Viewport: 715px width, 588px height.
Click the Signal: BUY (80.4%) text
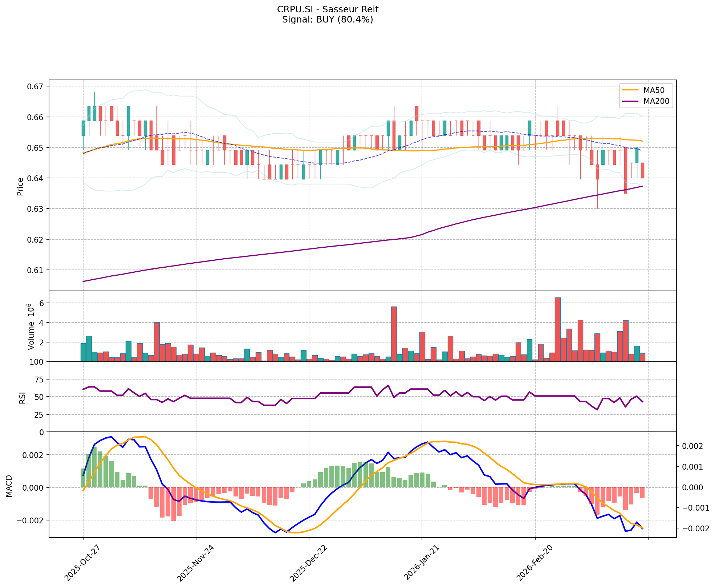[328, 20]
